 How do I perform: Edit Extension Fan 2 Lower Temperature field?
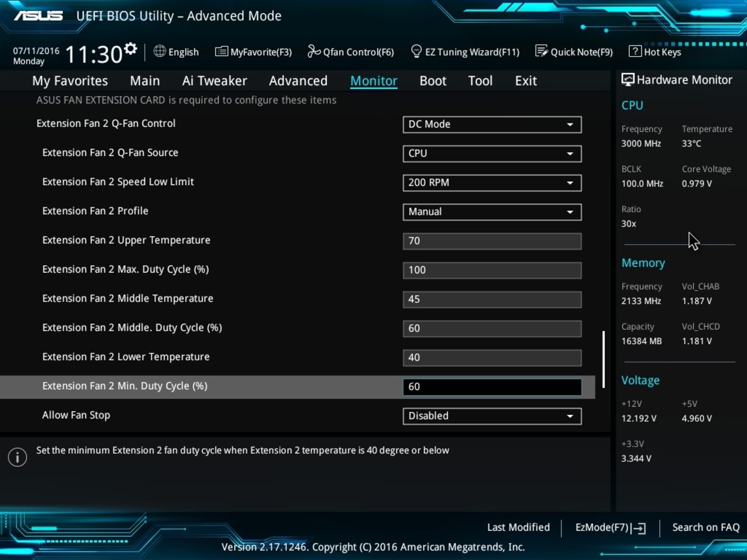point(492,357)
